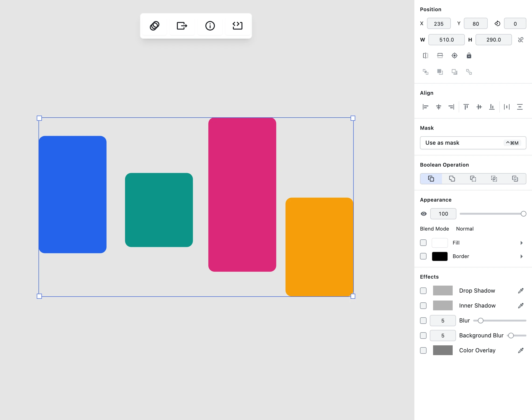Enable the Fill checkbox
This screenshot has height=420, width=532.
423,243
